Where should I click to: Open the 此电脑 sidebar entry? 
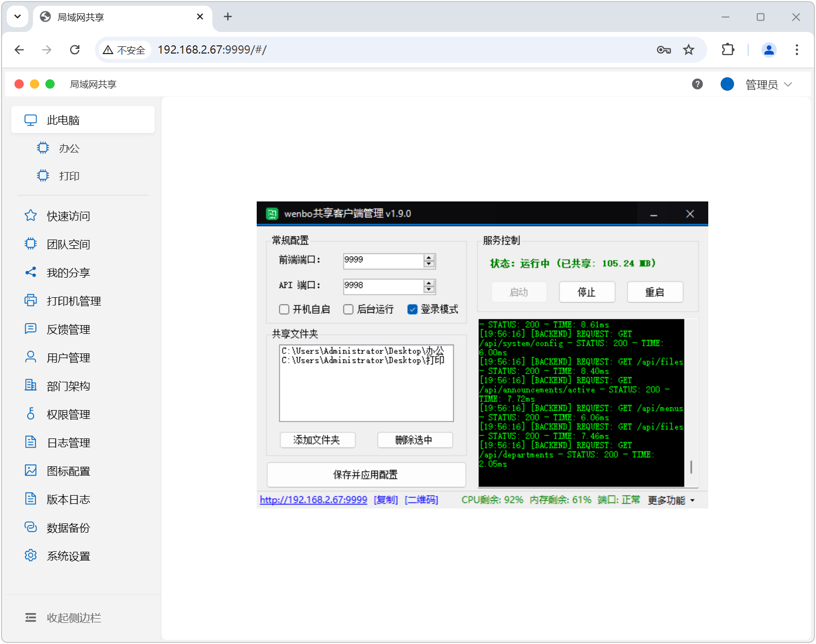click(x=82, y=120)
